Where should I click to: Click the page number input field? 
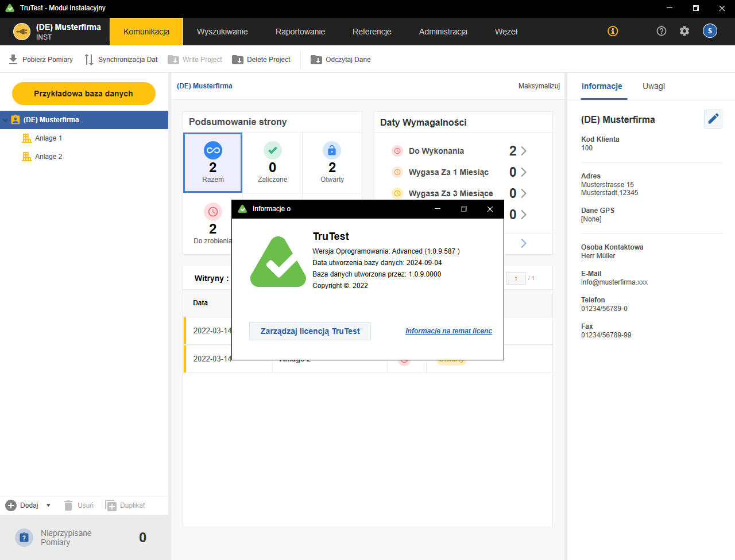click(516, 278)
